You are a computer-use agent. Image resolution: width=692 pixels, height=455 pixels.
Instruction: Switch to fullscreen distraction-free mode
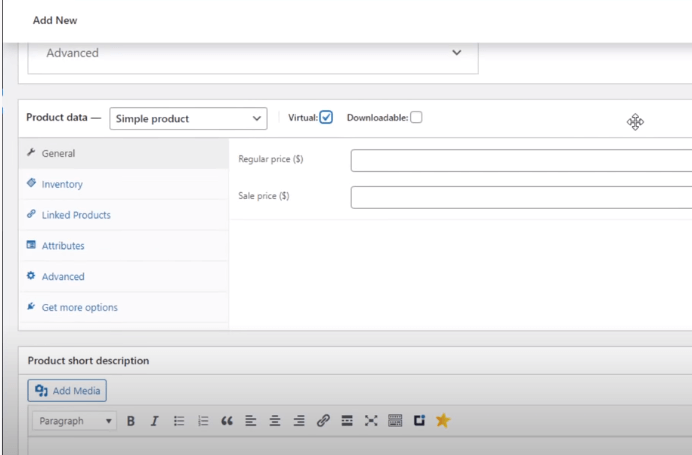371,421
